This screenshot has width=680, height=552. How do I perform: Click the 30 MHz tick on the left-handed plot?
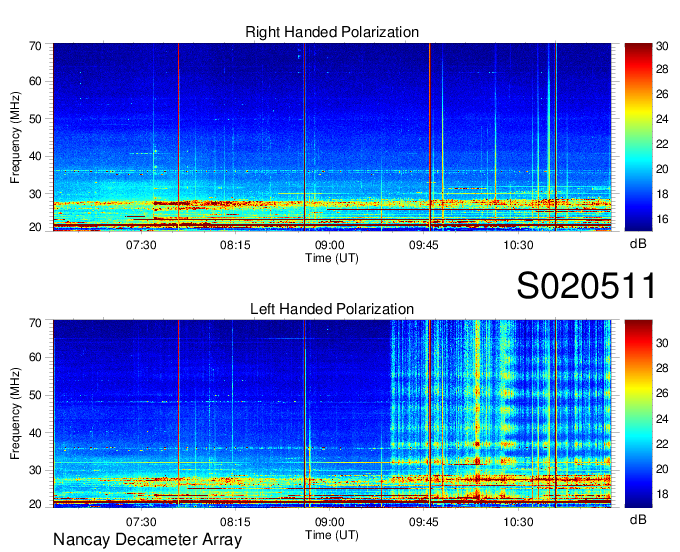click(x=35, y=470)
